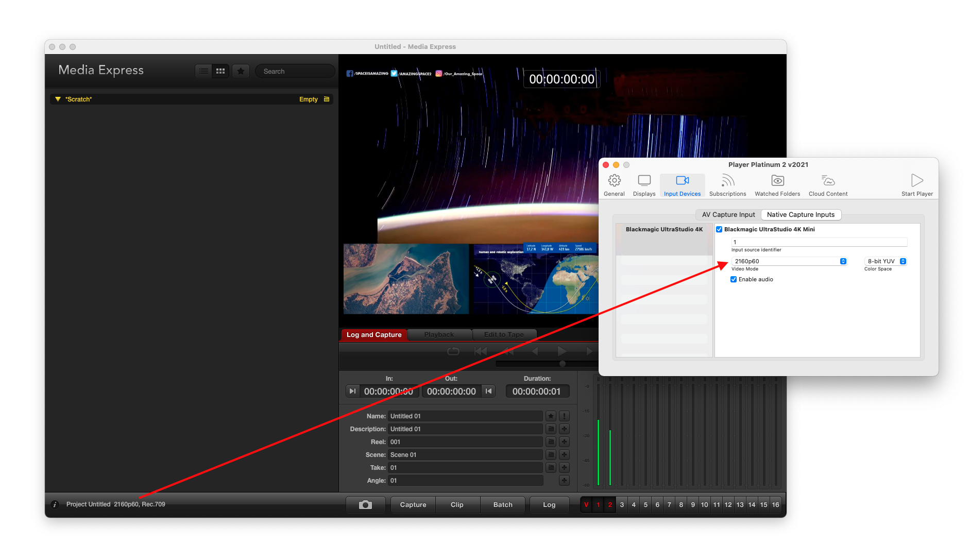Select the AV Capture Input tab
The image size is (970, 560).
tap(728, 215)
